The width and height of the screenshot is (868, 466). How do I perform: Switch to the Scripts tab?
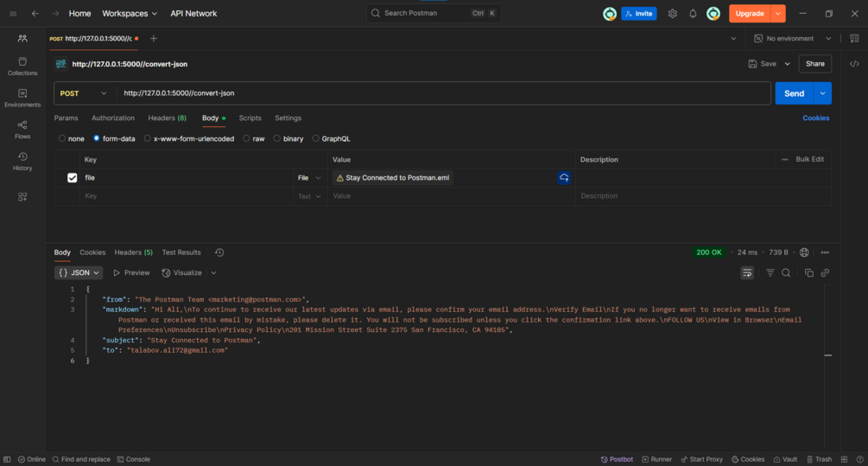(x=250, y=118)
